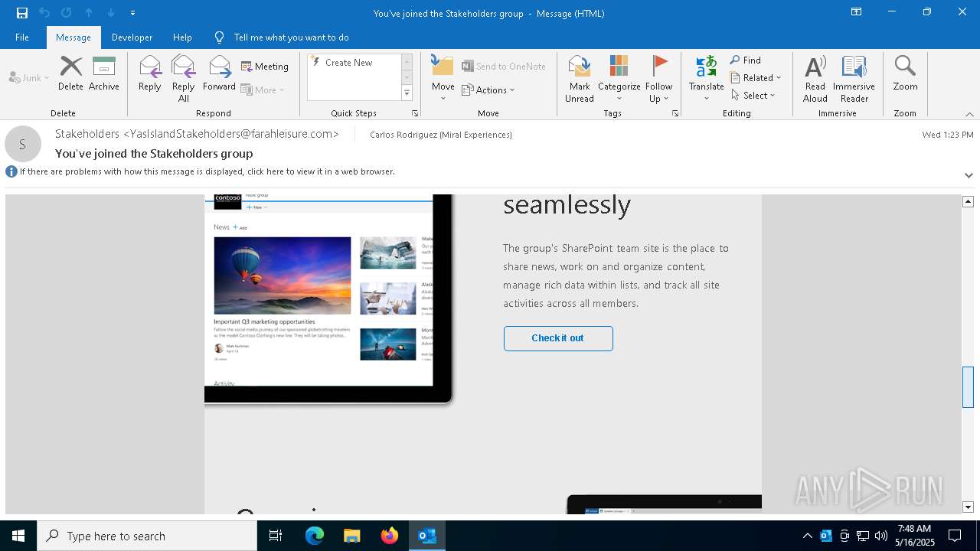Launch Firefox from taskbar
The height and width of the screenshot is (551, 980).
[390, 536]
